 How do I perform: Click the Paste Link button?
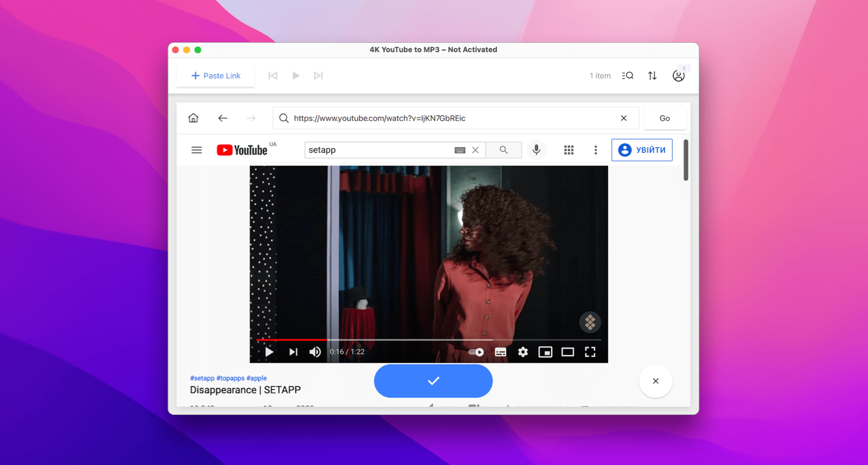[215, 75]
